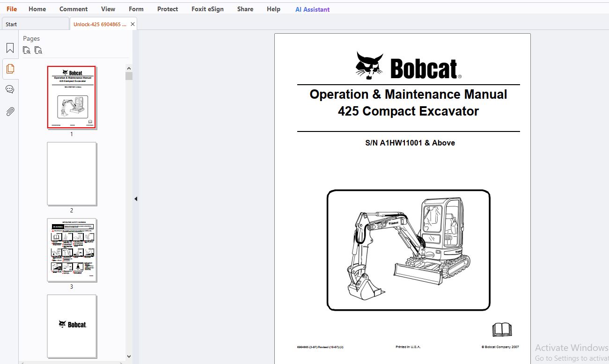Click the page number 1 label
Viewport: 609px width, 364px height.
click(x=72, y=134)
